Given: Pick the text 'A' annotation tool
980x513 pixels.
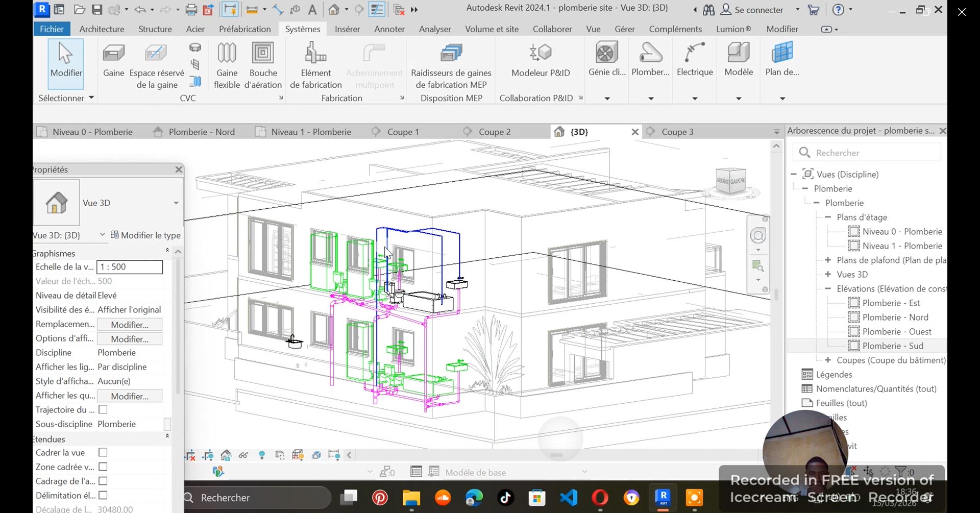Looking at the screenshot, I should [312, 9].
